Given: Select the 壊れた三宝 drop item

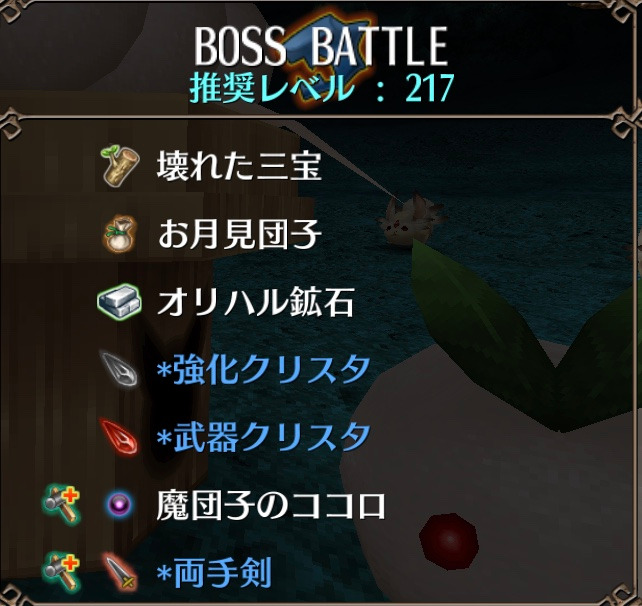Looking at the screenshot, I should [239, 166].
